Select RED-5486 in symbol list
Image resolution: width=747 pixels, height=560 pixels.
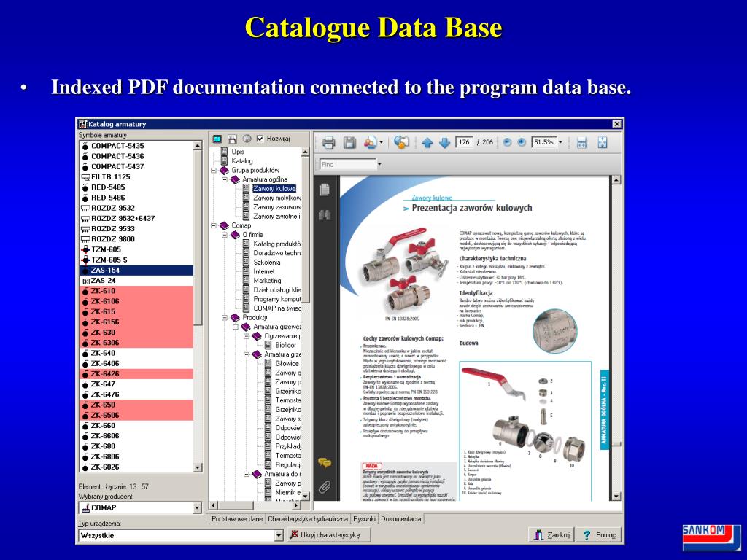point(136,198)
